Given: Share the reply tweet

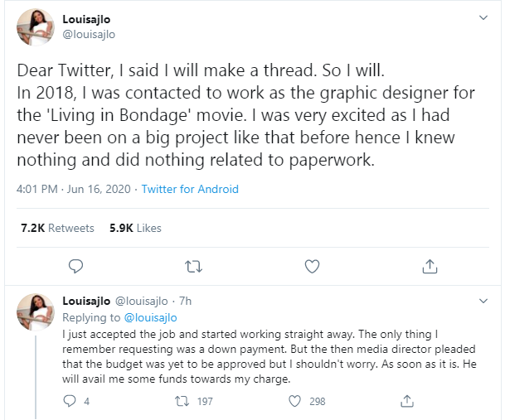Looking at the screenshot, I should pyautogui.click(x=406, y=401).
